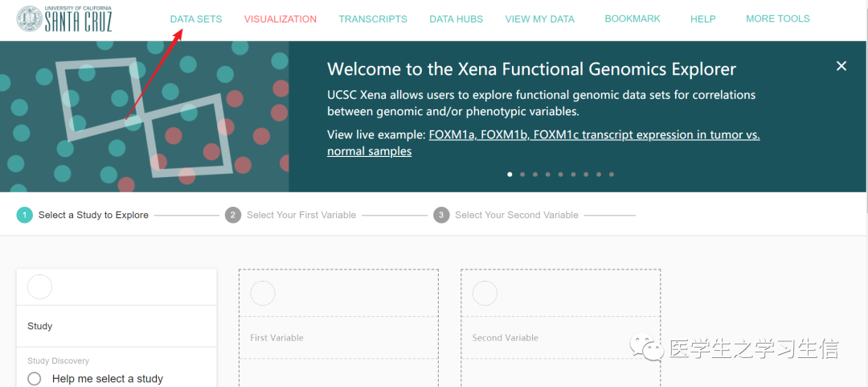Select VIEW MY DATA in navigation

click(540, 19)
